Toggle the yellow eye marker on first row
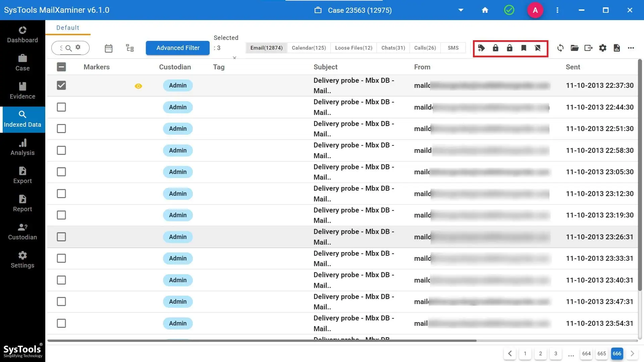 point(138,86)
